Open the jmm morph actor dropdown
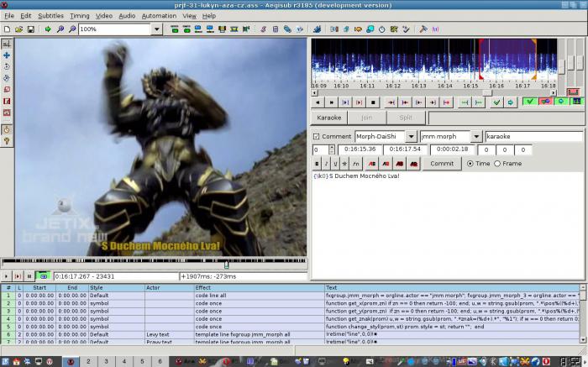 (x=476, y=136)
